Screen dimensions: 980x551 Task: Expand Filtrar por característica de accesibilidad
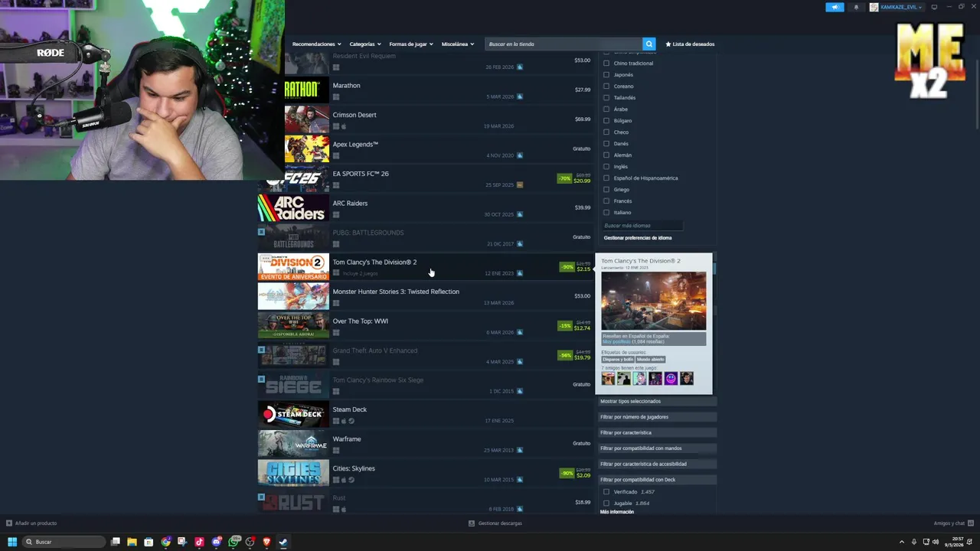[657, 464]
